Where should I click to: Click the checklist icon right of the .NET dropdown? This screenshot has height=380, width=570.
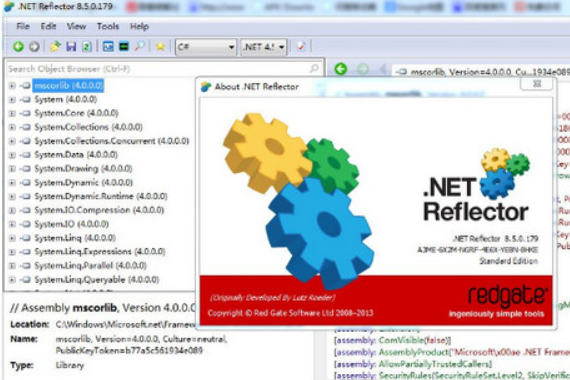point(301,46)
